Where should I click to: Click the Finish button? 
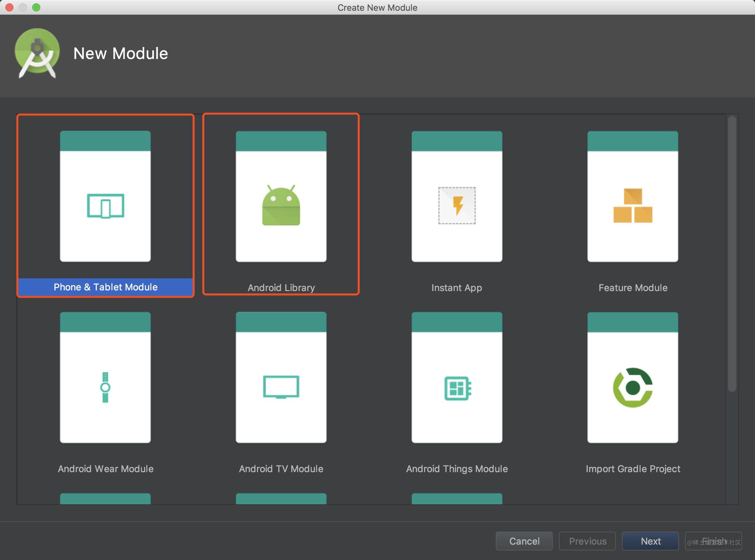click(x=713, y=541)
